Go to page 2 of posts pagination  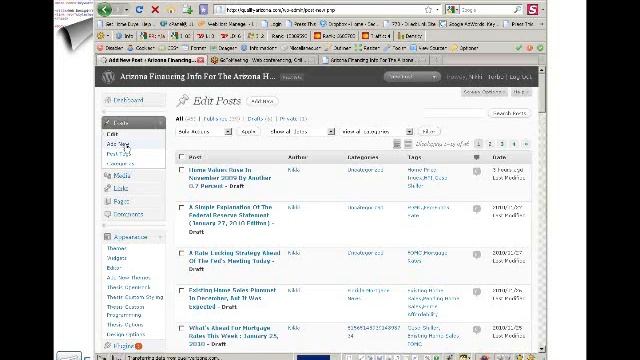[490, 144]
